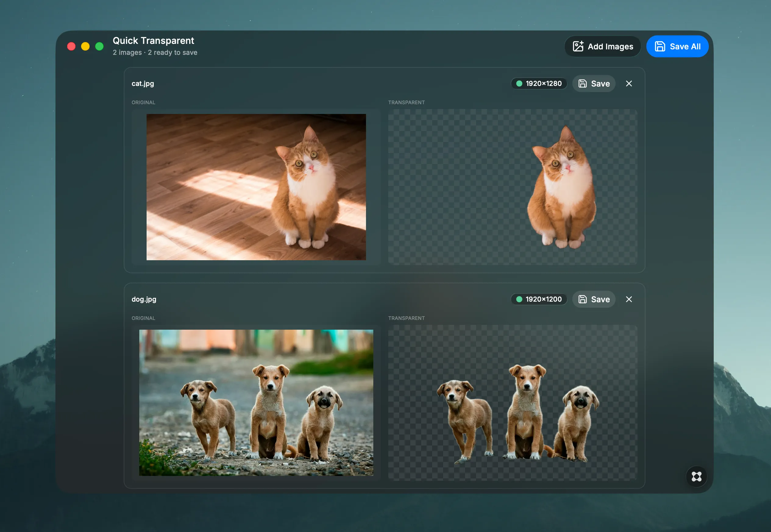Save the dog.jpg transparent image
The width and height of the screenshot is (771, 532).
point(594,299)
